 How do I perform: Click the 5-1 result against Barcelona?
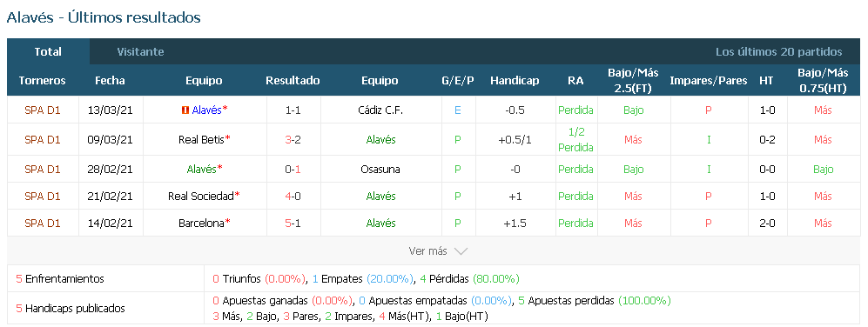pyautogui.click(x=293, y=224)
